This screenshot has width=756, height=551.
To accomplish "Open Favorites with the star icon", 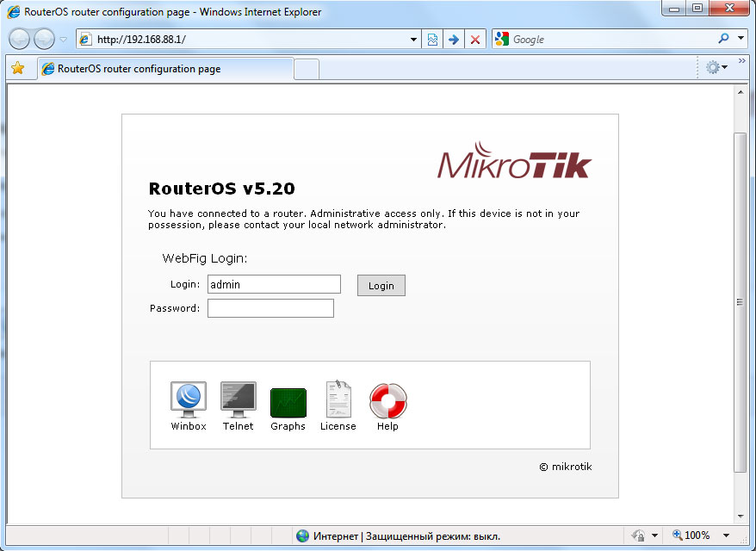I will point(20,67).
